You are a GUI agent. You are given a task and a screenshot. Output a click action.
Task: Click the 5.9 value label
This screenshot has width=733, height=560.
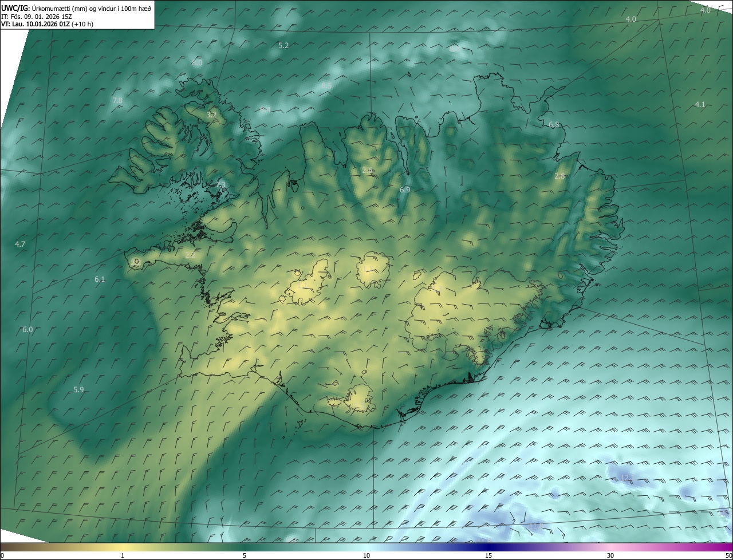tap(78, 389)
